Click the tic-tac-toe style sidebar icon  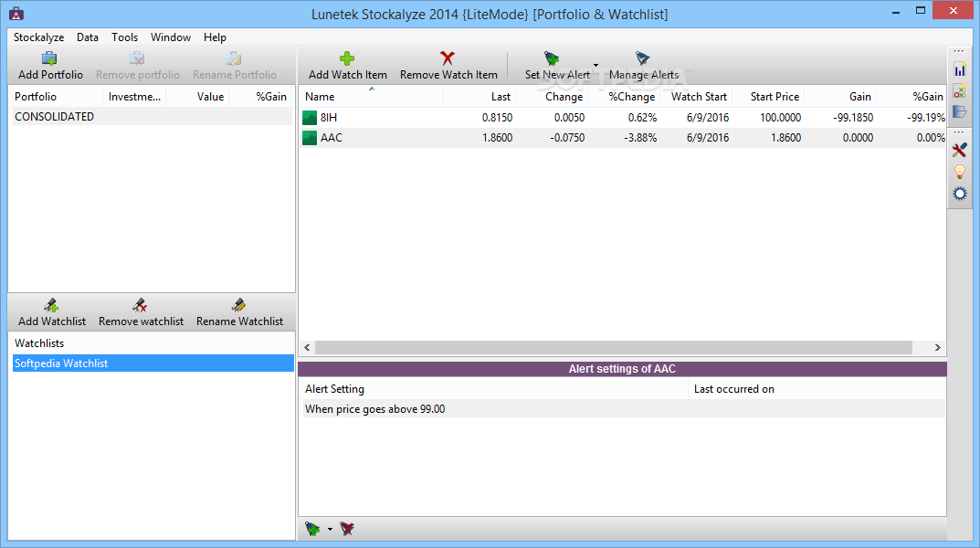[x=960, y=91]
